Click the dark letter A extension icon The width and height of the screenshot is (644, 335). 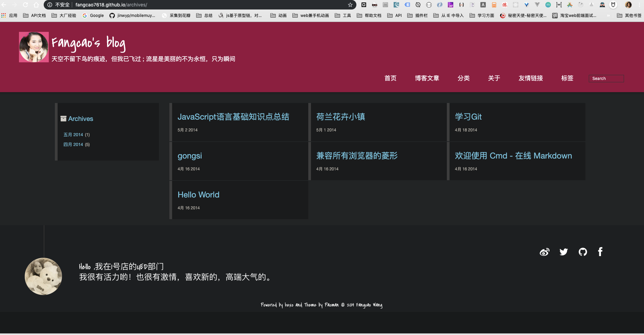pos(483,5)
